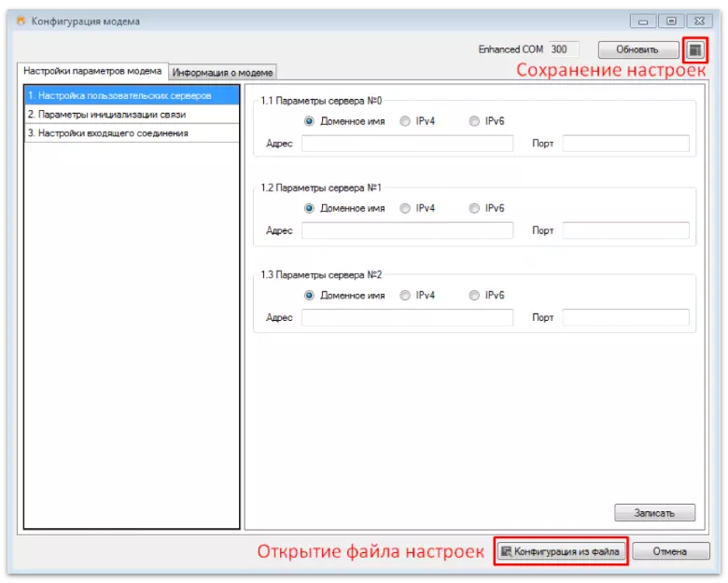
Task: Click the server №1 Порт field
Action: (x=625, y=230)
